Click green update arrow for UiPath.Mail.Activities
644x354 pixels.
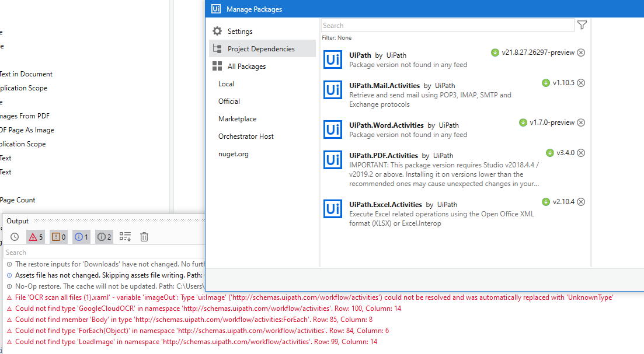pyautogui.click(x=546, y=83)
